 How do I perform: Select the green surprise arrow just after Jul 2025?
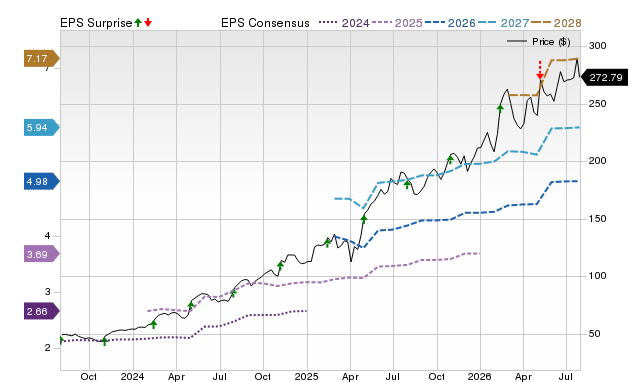407,185
